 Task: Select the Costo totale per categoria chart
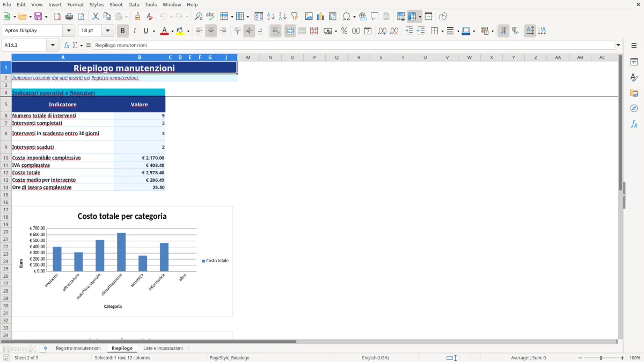[x=122, y=261]
